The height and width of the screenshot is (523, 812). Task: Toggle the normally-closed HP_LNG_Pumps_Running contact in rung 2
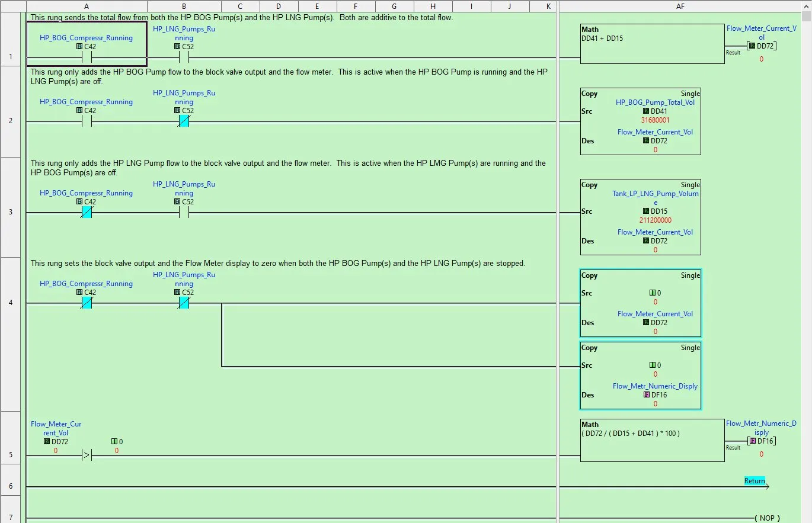[184, 121]
